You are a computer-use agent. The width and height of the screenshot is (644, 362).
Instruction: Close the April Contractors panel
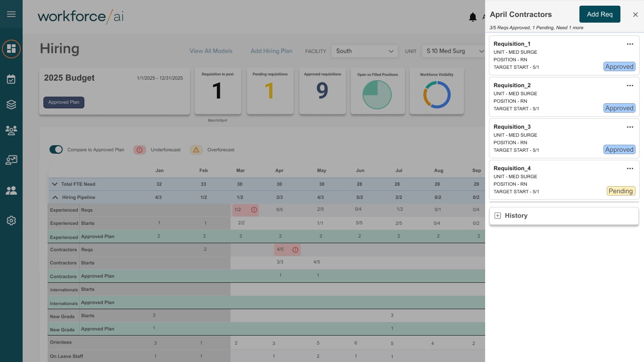tap(636, 15)
